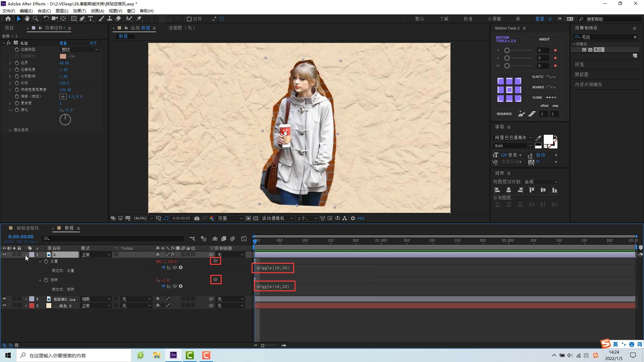Click the snapshot camera icon in viewer
The image size is (644, 362).
(197, 218)
